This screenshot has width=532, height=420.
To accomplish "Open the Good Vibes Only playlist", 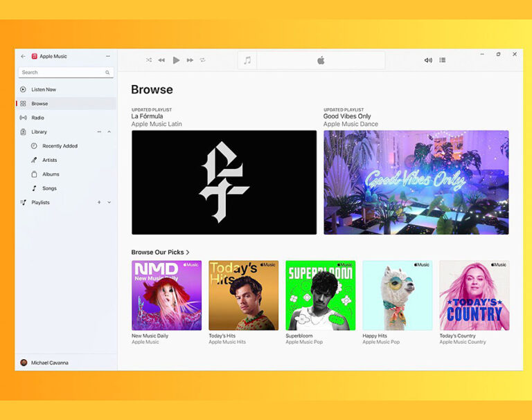I will coord(416,182).
